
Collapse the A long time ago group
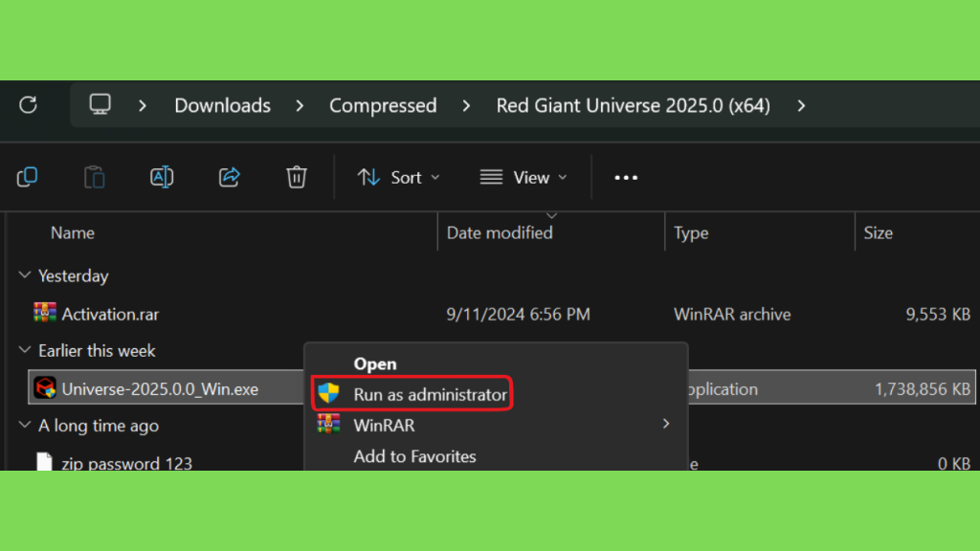24,425
